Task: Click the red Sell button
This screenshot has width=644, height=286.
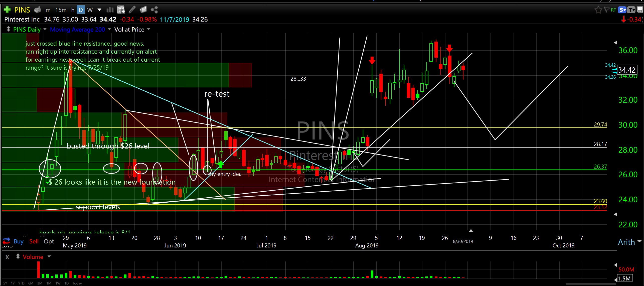Action: coord(34,241)
